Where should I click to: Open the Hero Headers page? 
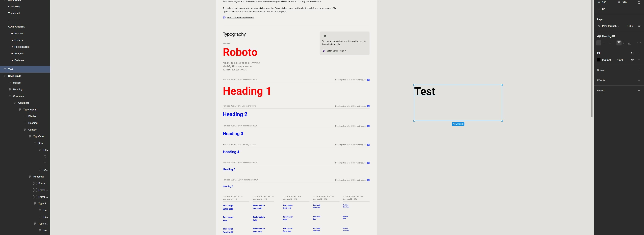(x=22, y=47)
